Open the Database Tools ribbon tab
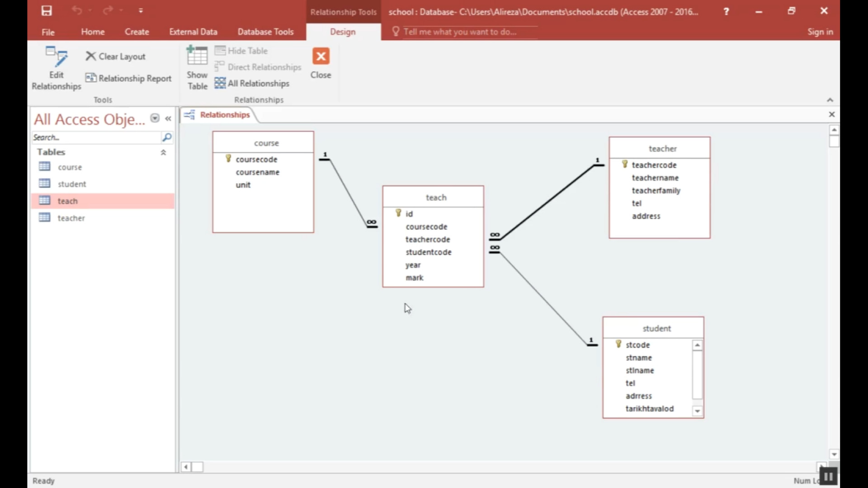The width and height of the screenshot is (868, 488). (x=265, y=32)
